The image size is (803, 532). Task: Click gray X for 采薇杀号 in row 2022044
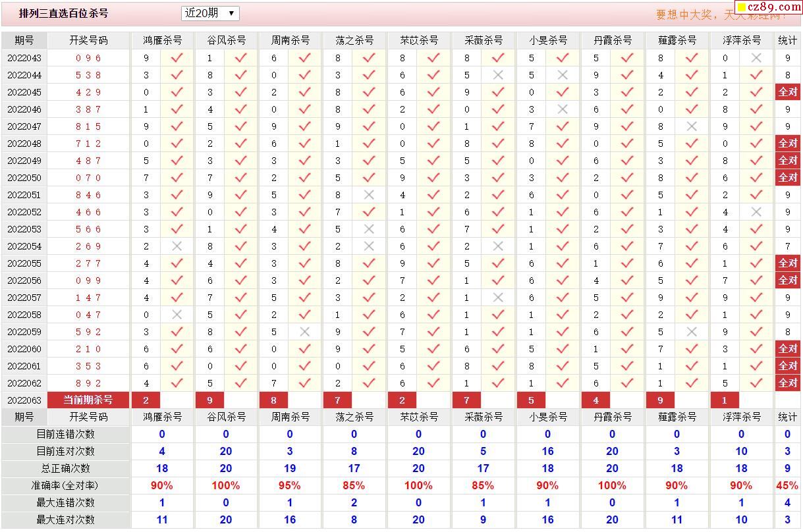[x=498, y=75]
